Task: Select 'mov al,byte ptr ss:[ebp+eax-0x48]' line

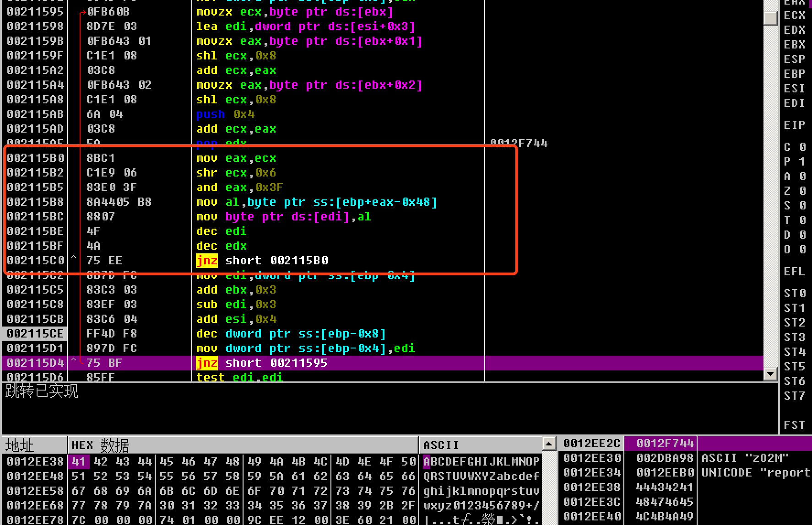Action: 317,202
